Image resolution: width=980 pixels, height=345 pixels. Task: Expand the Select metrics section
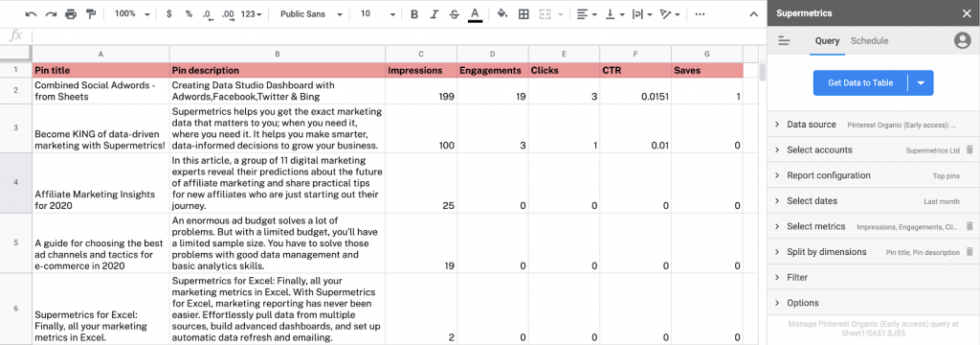point(873,226)
